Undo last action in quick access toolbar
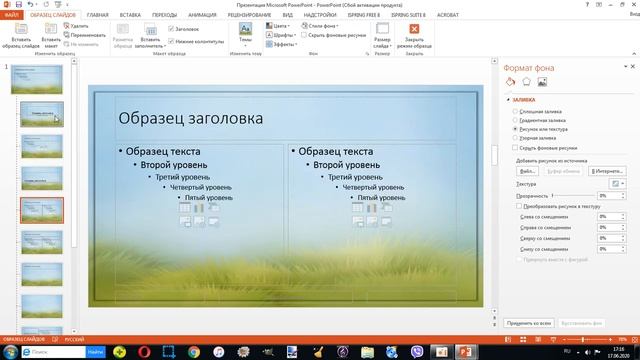This screenshot has width=640, height=360. (x=30, y=4)
